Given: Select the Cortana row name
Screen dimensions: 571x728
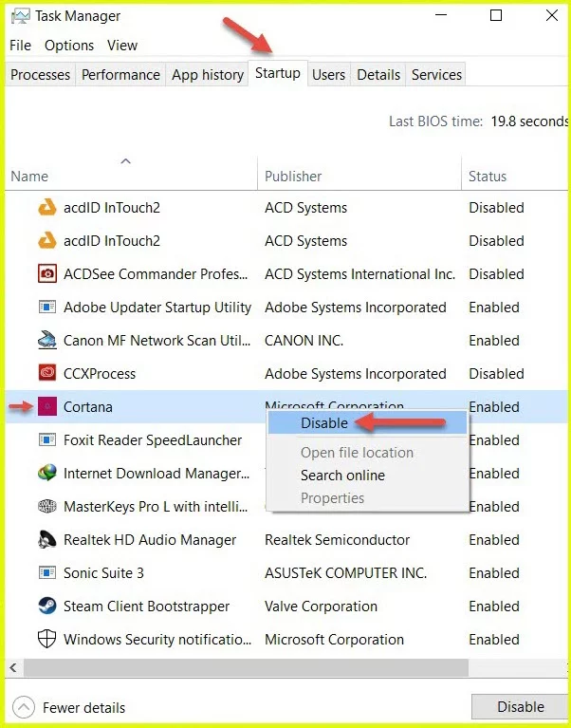Looking at the screenshot, I should coord(88,407).
